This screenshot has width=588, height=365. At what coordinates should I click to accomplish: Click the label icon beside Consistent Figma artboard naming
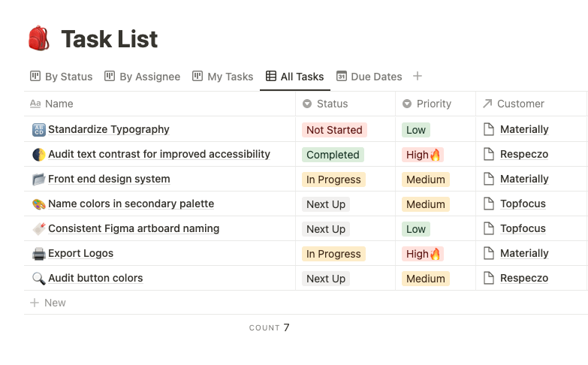pyautogui.click(x=39, y=229)
